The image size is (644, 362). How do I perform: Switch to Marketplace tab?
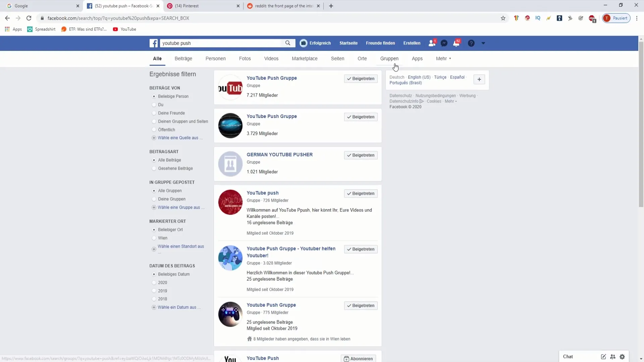coord(305,59)
